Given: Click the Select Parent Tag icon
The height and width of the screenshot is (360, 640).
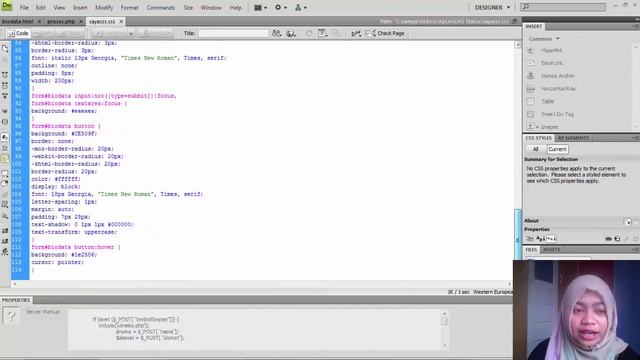Looking at the screenshot, I should tap(5, 111).
